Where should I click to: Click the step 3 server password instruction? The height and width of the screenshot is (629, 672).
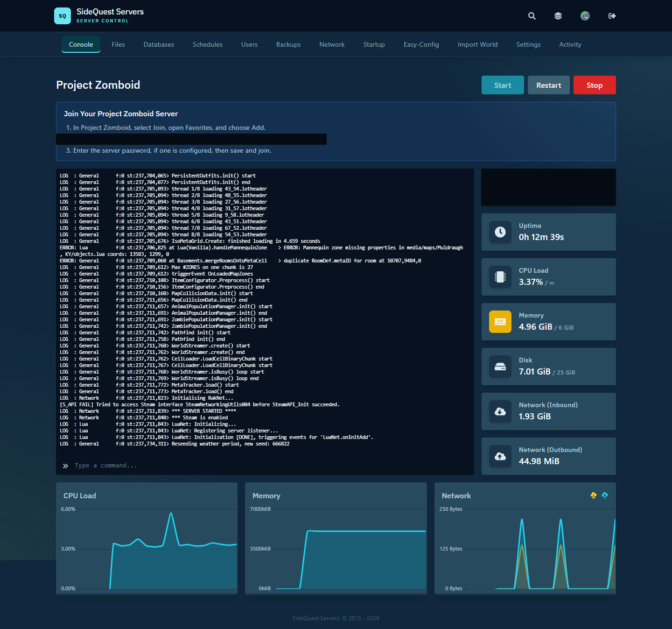[168, 150]
